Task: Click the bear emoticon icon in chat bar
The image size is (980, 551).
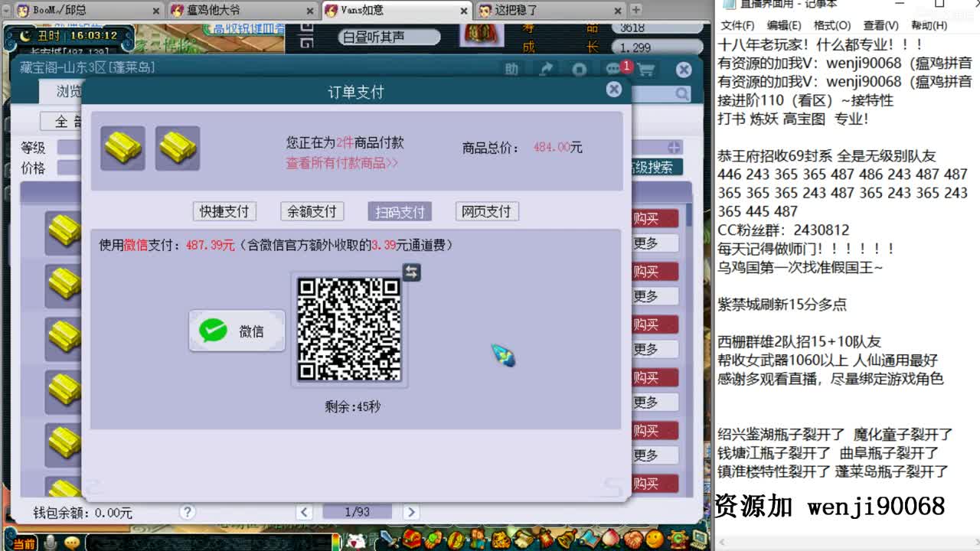Action: pyautogui.click(x=356, y=541)
